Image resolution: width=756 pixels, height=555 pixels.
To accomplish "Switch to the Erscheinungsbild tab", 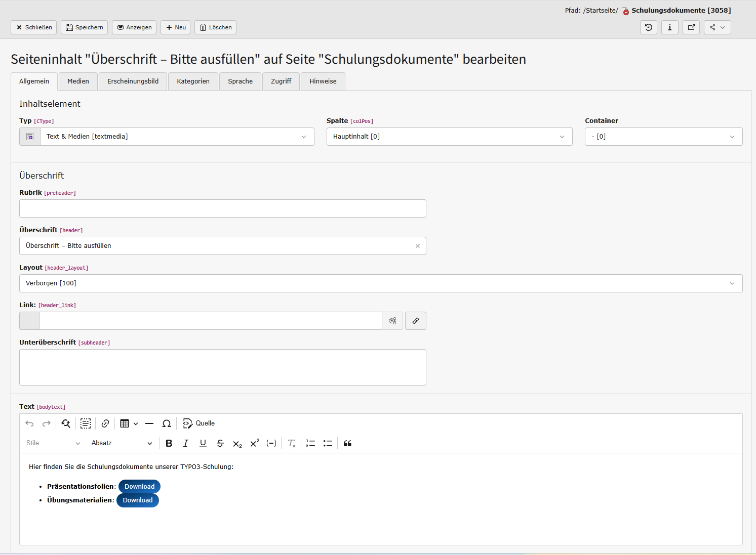I will [133, 81].
